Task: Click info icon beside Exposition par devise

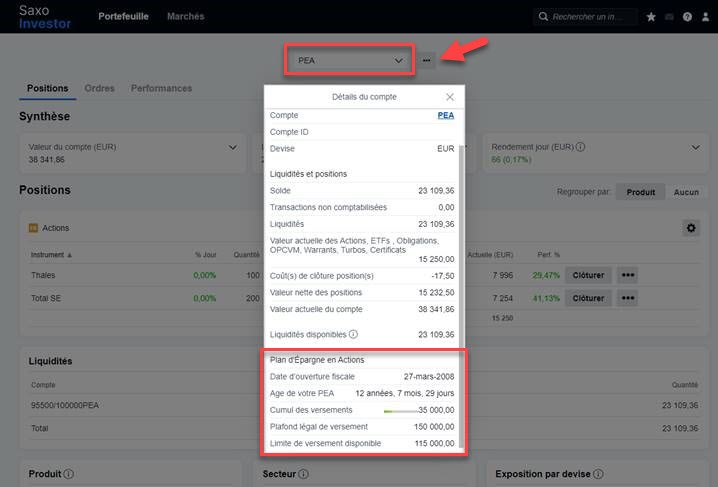Action: click(x=598, y=474)
